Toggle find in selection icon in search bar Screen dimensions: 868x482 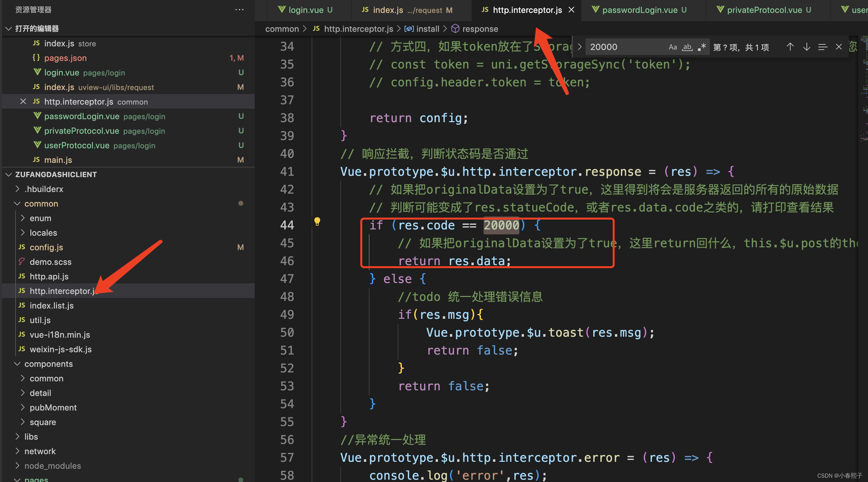pyautogui.click(x=822, y=47)
